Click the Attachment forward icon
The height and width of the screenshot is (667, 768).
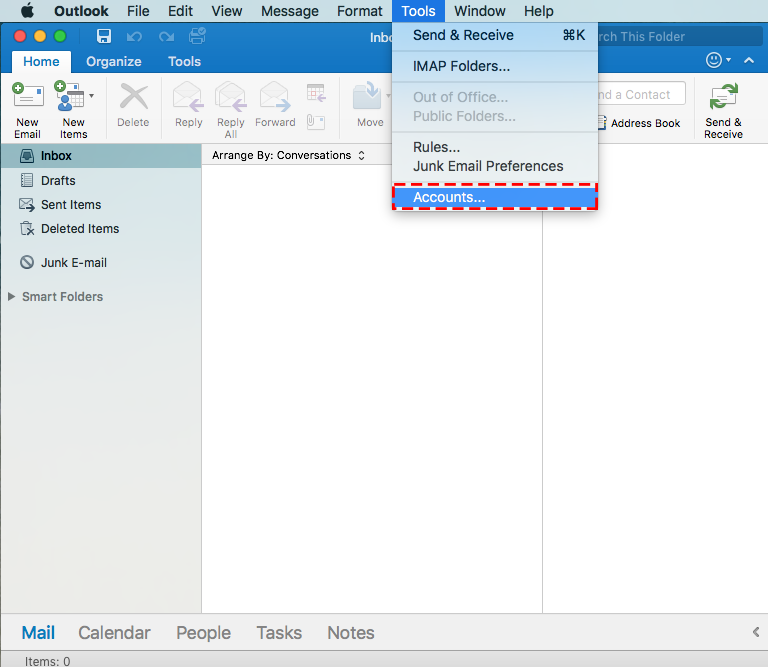pyautogui.click(x=316, y=121)
